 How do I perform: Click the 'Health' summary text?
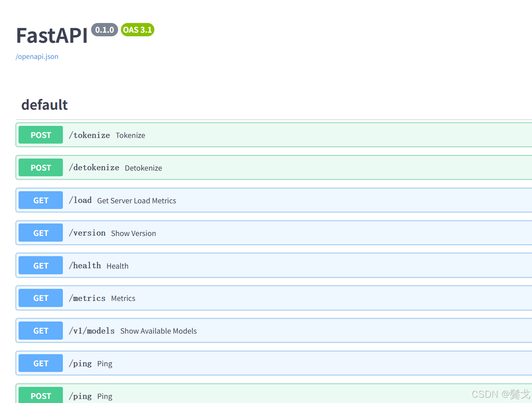(117, 266)
